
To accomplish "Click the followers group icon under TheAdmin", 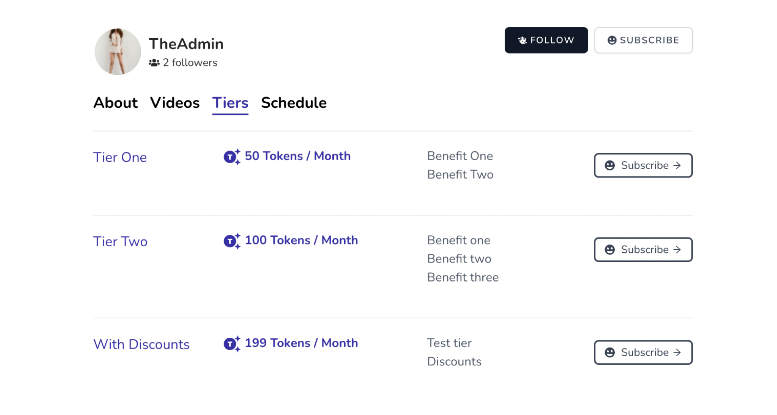I will point(154,63).
